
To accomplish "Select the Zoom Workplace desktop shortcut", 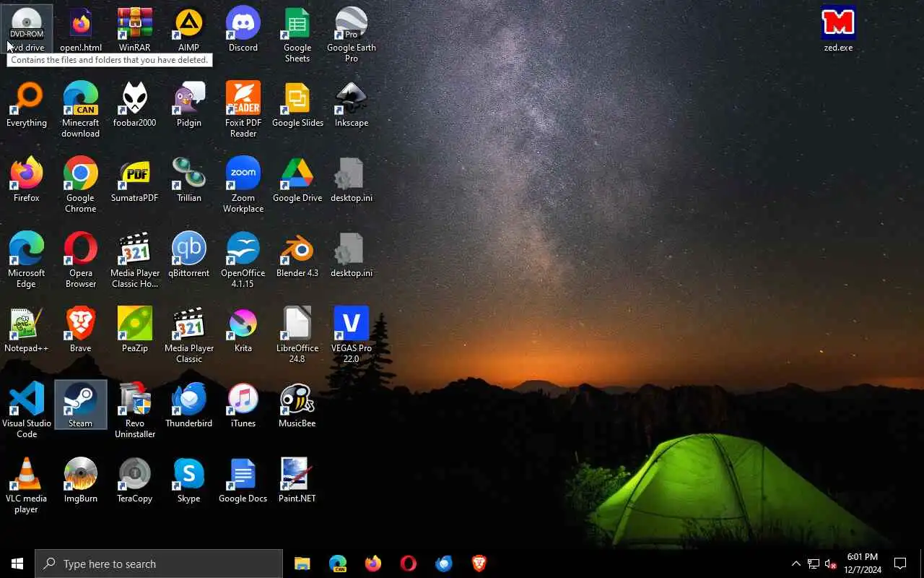I will point(243,185).
